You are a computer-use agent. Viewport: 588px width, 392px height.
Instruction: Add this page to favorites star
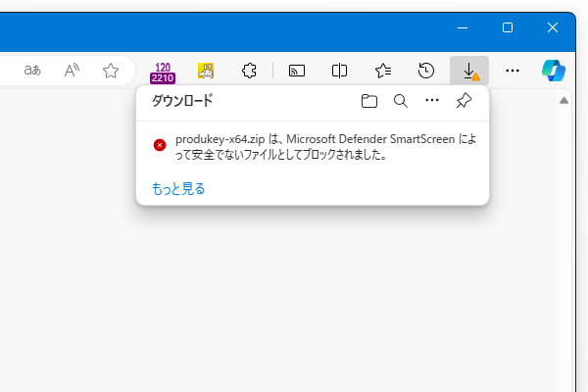pyautogui.click(x=111, y=71)
